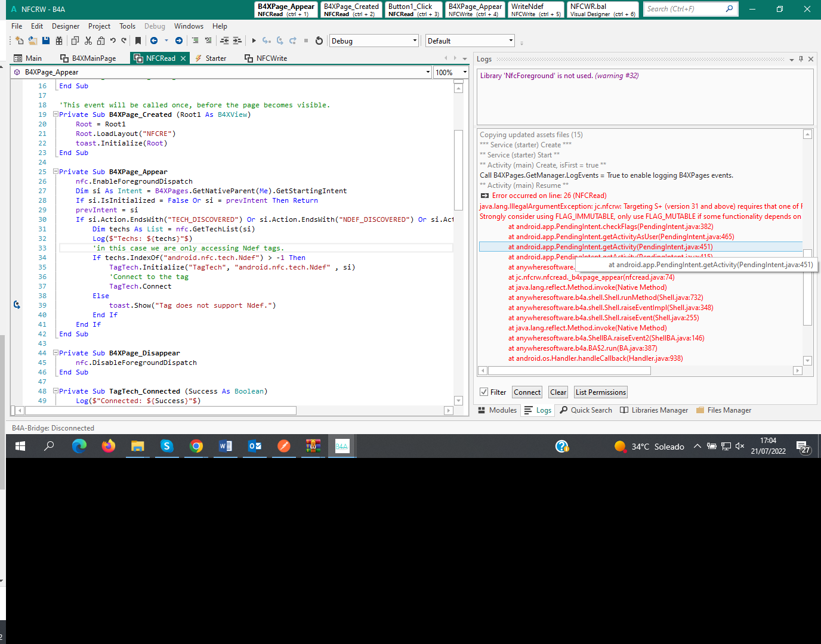Click the Navigate Backward arrow icon
Viewport: 821px width, 644px height.
154,41
